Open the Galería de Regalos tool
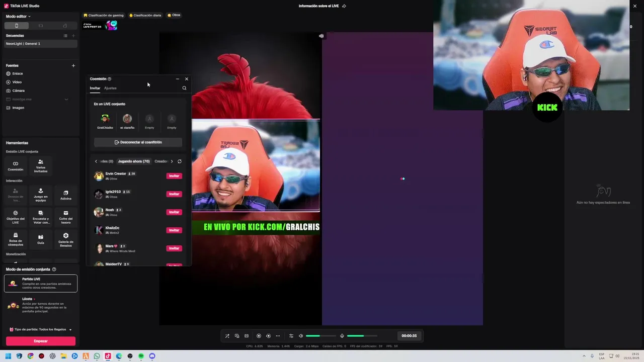The image size is (644, 362). [66, 239]
